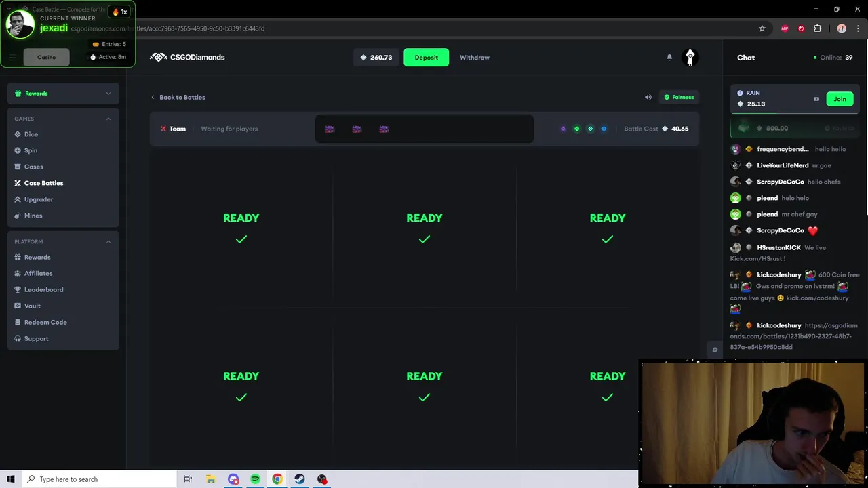Click the CSGODiamonds logo
The width and height of the screenshot is (868, 488).
pos(187,57)
